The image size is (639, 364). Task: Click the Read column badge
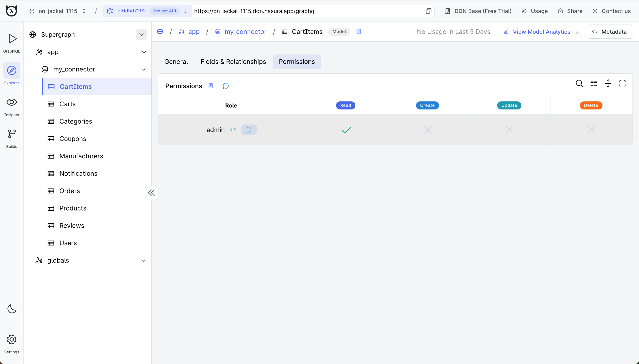click(346, 105)
